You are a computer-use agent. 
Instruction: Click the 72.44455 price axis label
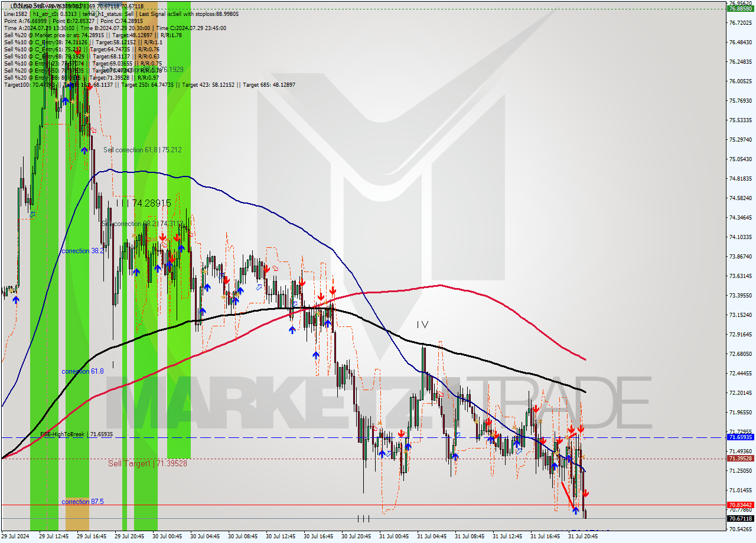pyautogui.click(x=741, y=374)
